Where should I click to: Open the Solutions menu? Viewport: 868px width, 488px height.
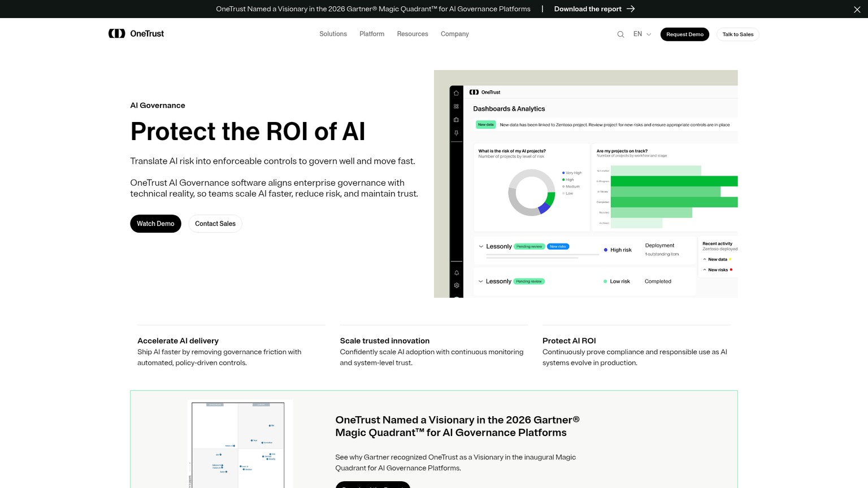click(x=333, y=34)
